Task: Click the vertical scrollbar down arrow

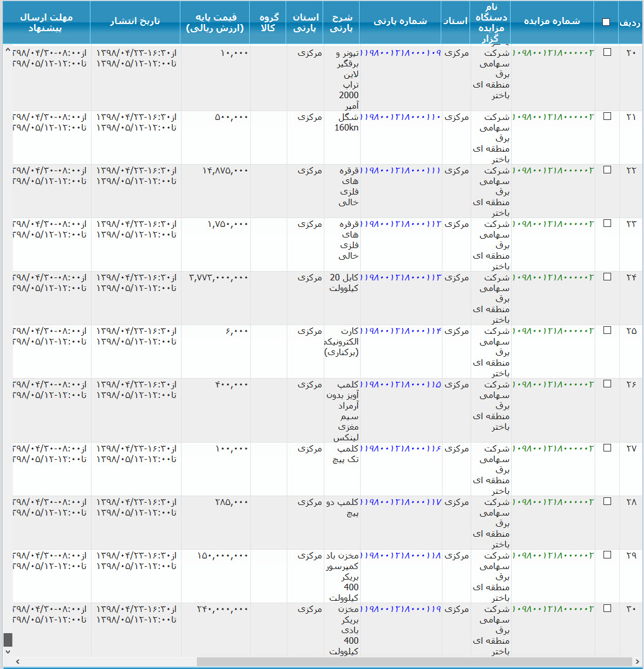Action: point(8,651)
